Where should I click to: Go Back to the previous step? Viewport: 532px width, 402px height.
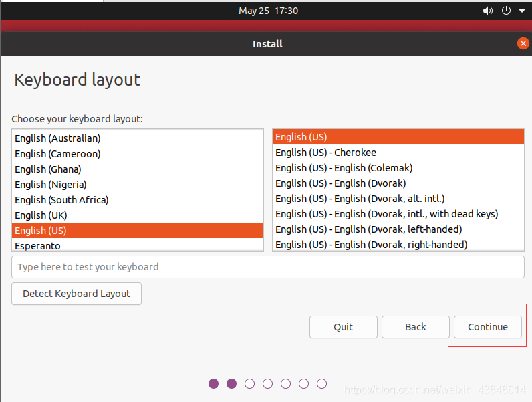pos(415,327)
